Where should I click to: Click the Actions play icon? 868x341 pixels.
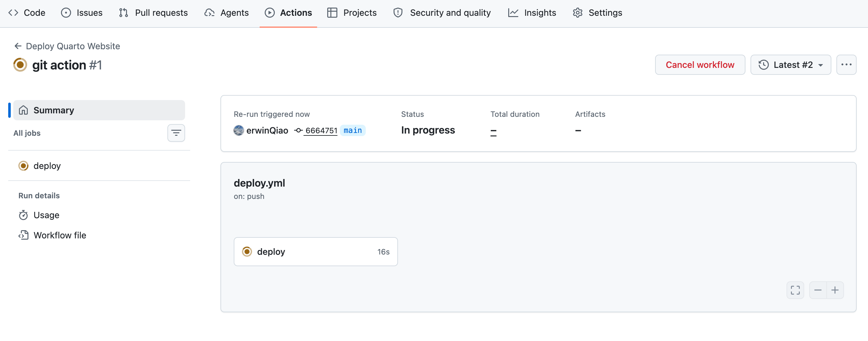269,13
